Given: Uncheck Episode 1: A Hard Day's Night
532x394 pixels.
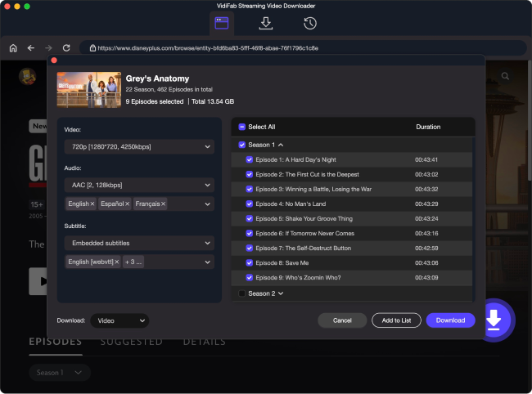Looking at the screenshot, I should (x=250, y=159).
